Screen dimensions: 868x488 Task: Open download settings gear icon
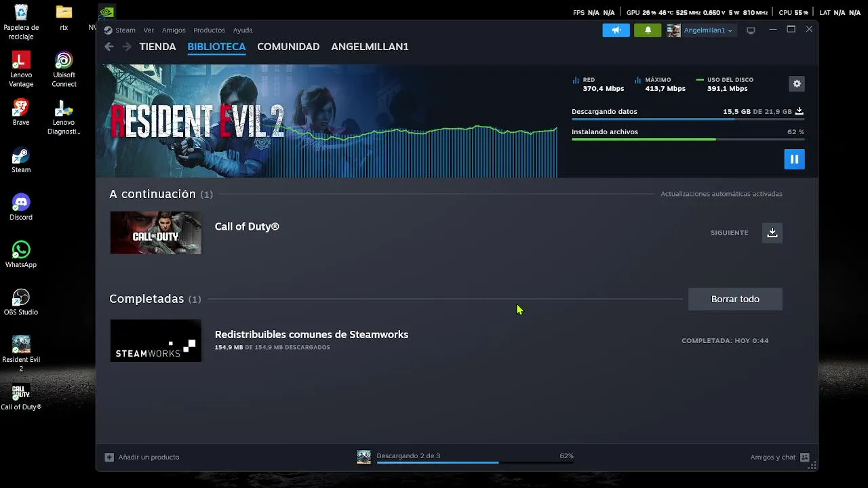click(797, 84)
